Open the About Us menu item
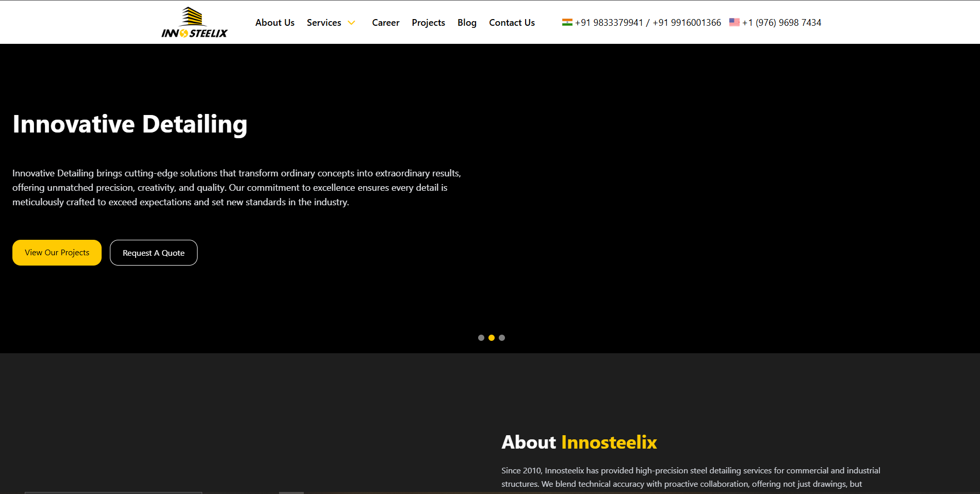This screenshot has height=494, width=980. pyautogui.click(x=275, y=23)
